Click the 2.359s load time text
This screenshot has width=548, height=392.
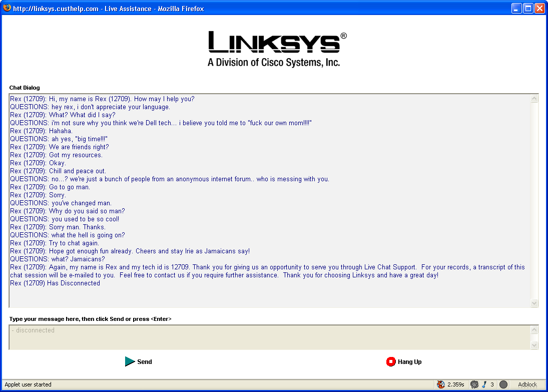(x=456, y=384)
